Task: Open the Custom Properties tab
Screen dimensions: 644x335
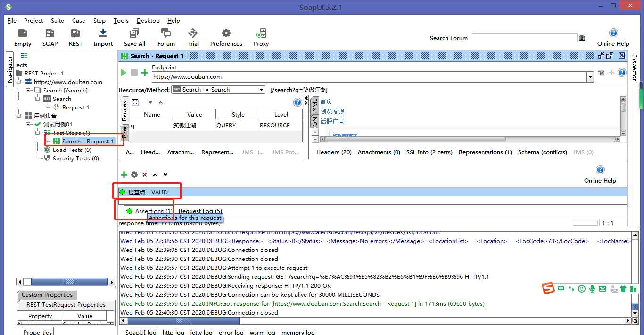Action: click(x=47, y=294)
